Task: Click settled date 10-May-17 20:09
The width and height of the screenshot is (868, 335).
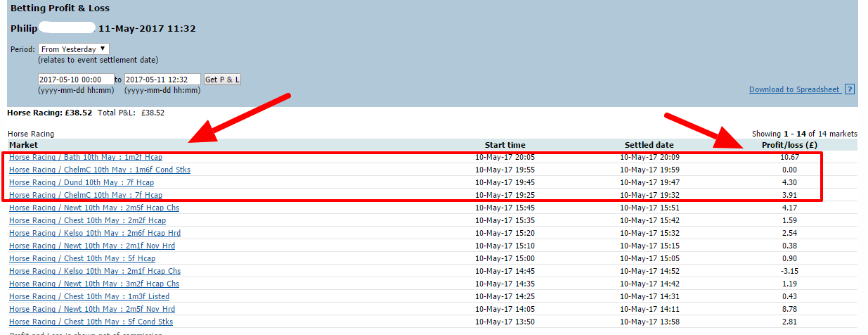Action: tap(649, 157)
